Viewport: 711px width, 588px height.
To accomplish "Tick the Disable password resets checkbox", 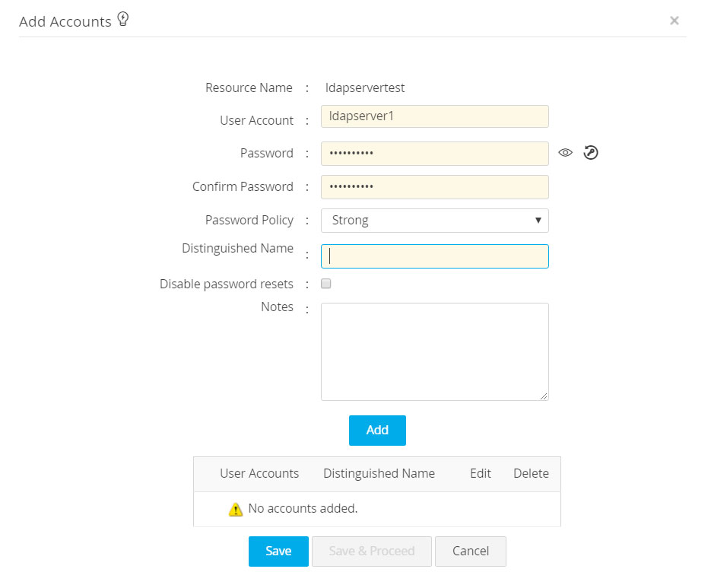I will (x=326, y=284).
